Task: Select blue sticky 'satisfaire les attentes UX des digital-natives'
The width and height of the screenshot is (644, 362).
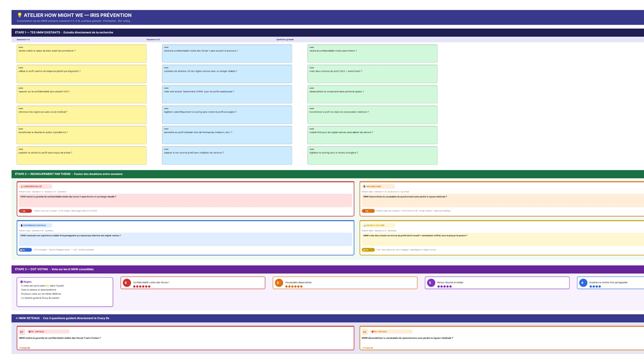Action: [x=227, y=74]
